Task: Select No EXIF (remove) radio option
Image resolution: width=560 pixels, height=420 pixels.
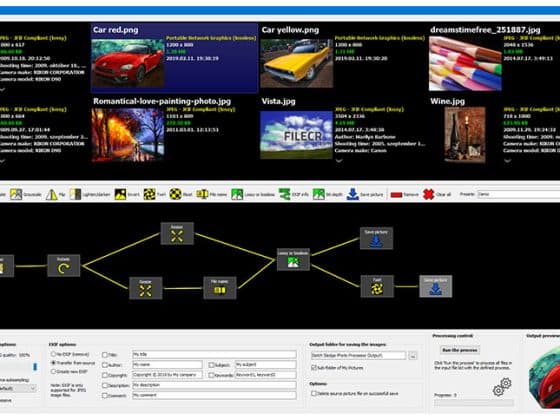Action: (54, 354)
